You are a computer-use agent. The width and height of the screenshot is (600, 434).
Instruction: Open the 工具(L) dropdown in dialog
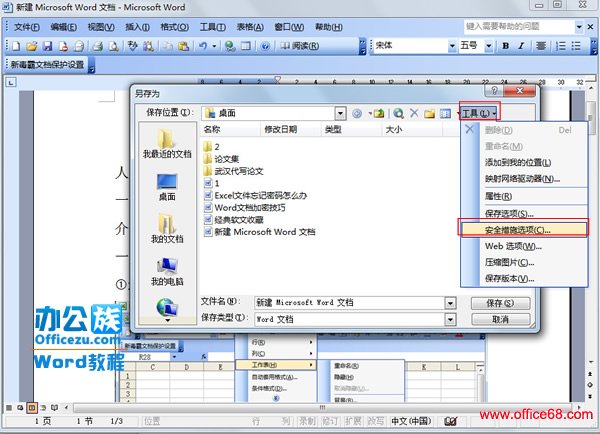coord(479,113)
